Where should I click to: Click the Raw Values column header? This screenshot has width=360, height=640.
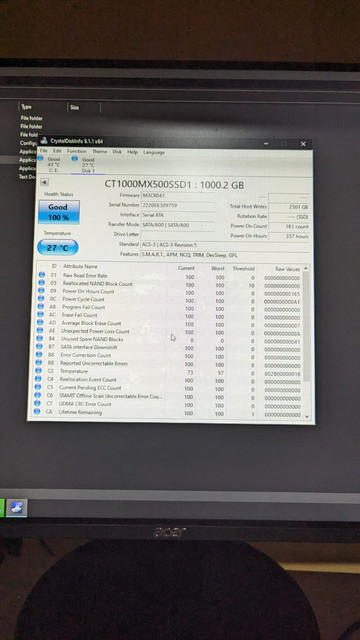(x=287, y=269)
